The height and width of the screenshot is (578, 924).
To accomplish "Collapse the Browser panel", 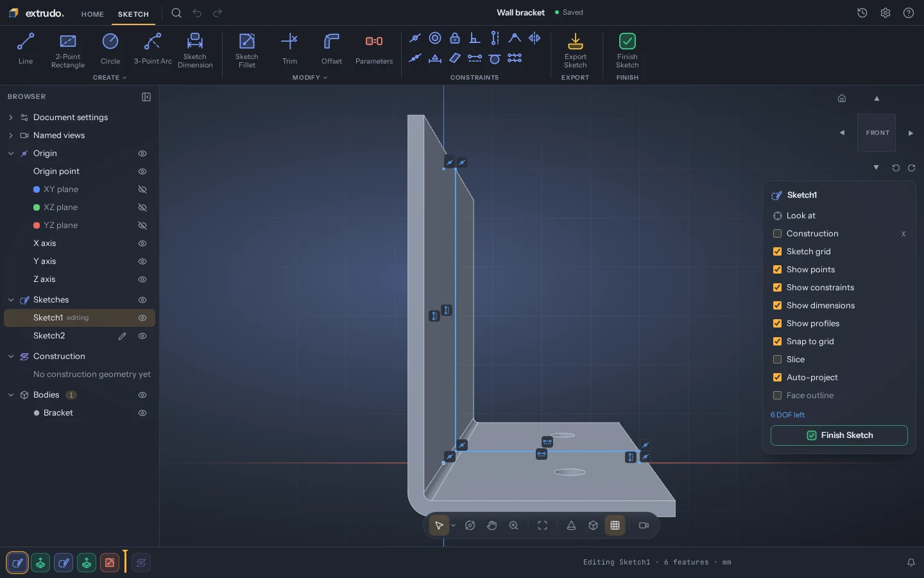I will tap(146, 97).
